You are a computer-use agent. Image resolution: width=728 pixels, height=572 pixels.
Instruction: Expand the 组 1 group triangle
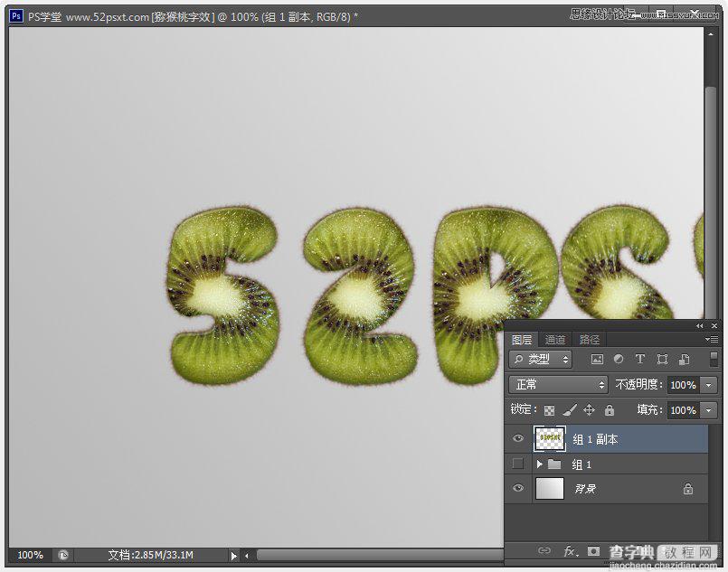[539, 464]
